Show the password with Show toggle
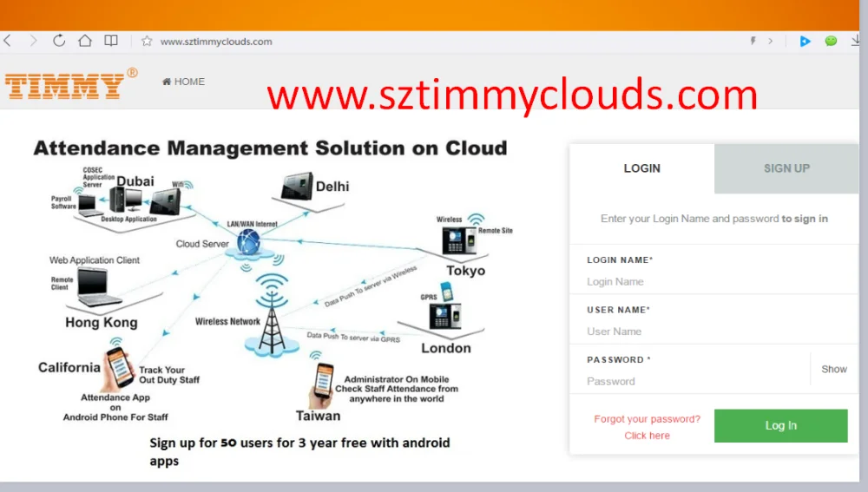Viewport: 868px width, 492px height. [x=833, y=369]
